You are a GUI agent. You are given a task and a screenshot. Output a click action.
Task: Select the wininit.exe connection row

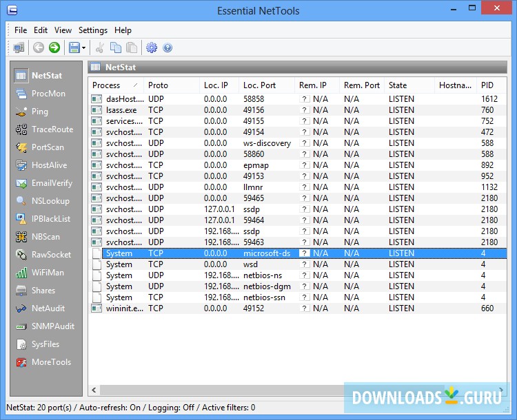click(124, 308)
